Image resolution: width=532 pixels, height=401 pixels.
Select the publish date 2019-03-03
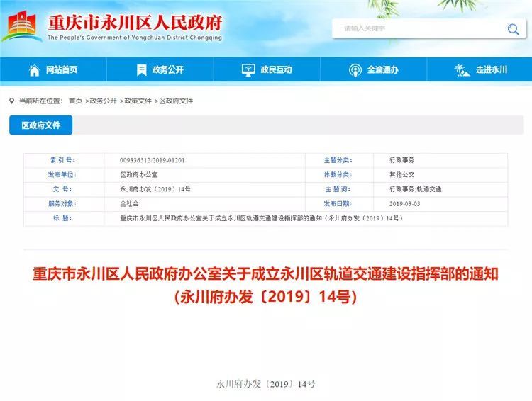(x=405, y=204)
